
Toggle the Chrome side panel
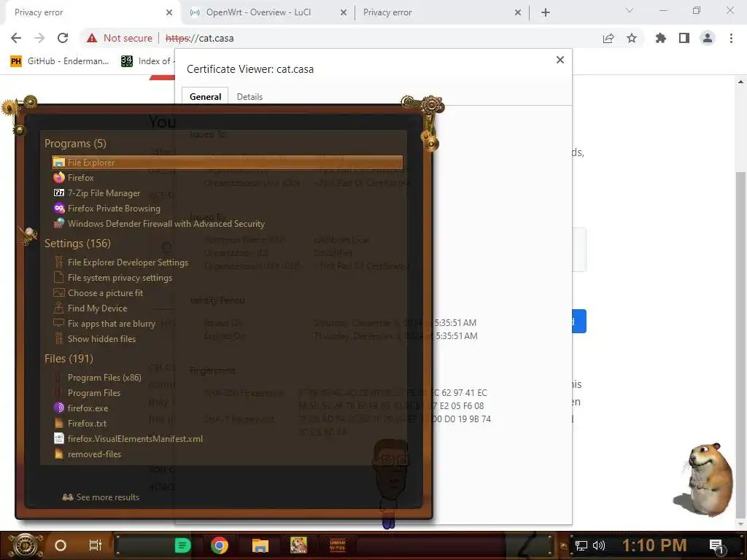click(x=684, y=38)
